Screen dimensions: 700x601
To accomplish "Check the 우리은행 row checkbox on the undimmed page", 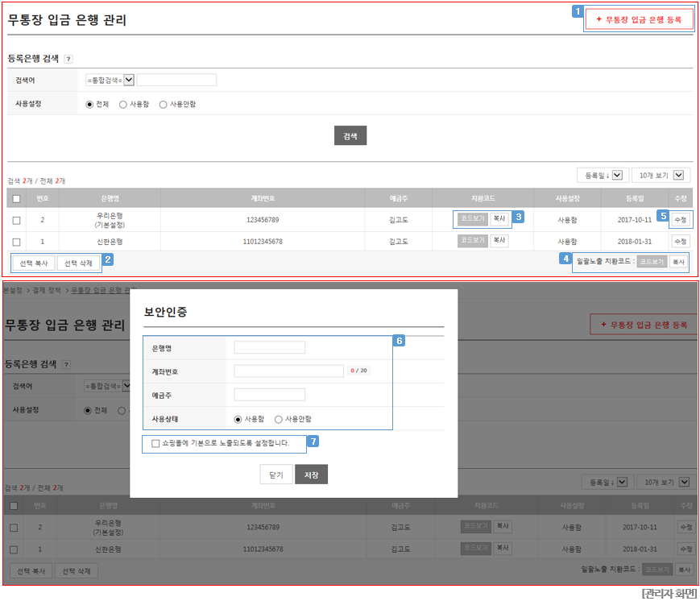I will (17, 220).
